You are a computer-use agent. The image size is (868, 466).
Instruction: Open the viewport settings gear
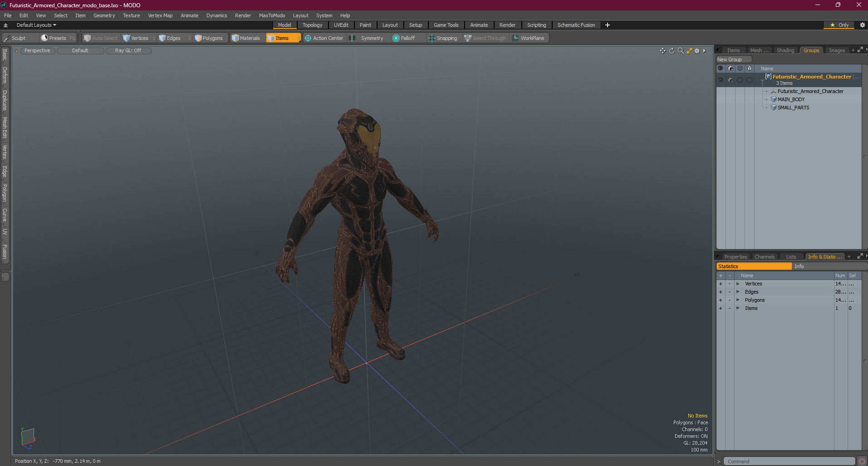(x=697, y=51)
